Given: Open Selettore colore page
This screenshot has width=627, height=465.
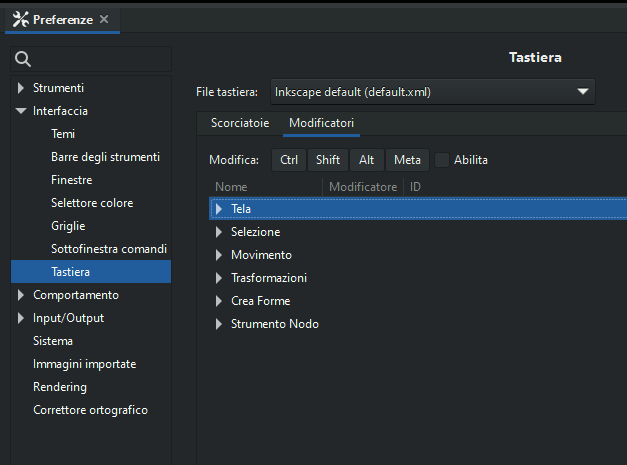Looking at the screenshot, I should 92,203.
